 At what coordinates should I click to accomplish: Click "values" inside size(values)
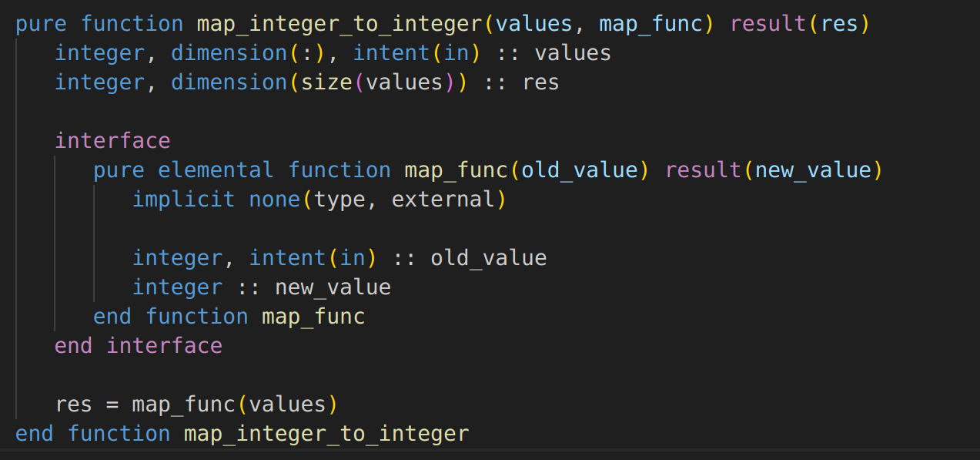coord(405,82)
